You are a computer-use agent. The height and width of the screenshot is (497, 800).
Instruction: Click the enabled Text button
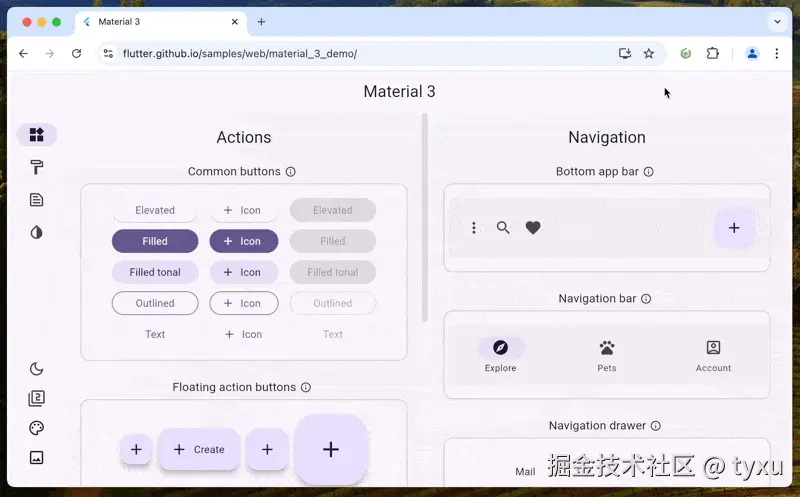click(155, 334)
